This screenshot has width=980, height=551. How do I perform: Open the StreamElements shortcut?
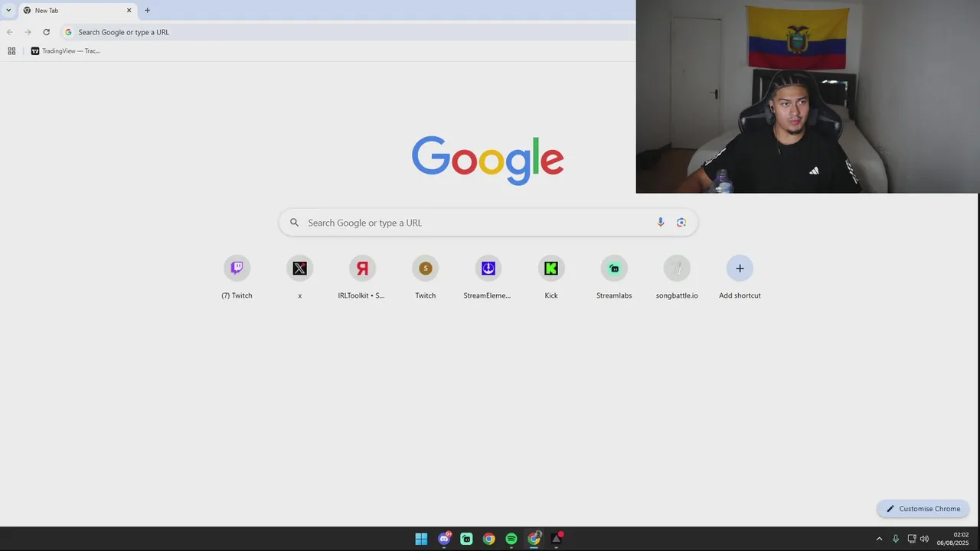pyautogui.click(x=488, y=277)
